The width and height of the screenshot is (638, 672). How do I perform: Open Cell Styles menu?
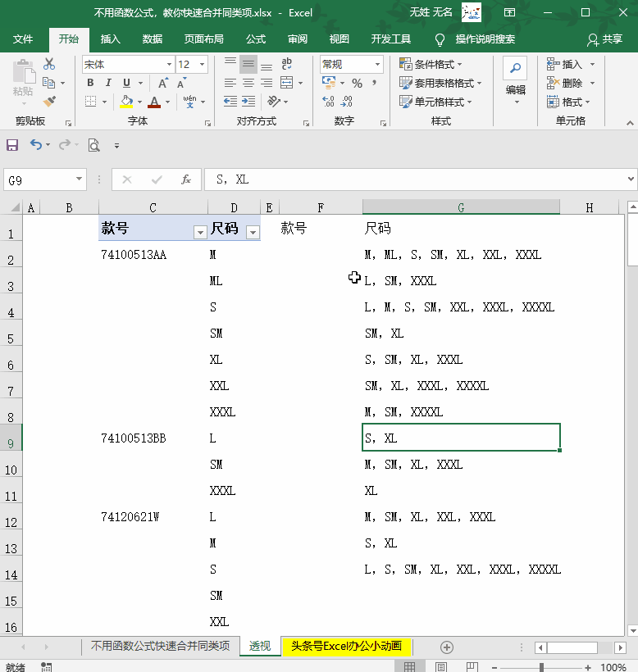click(435, 102)
